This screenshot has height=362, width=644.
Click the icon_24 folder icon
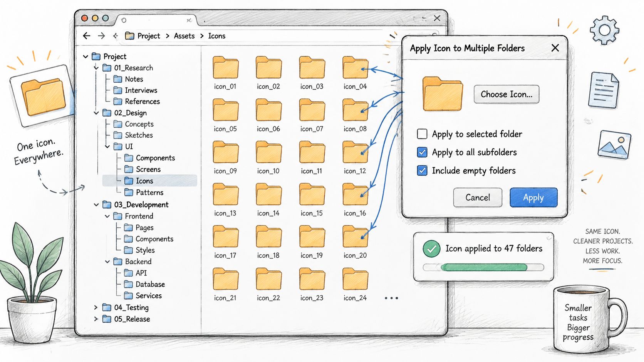tap(355, 279)
